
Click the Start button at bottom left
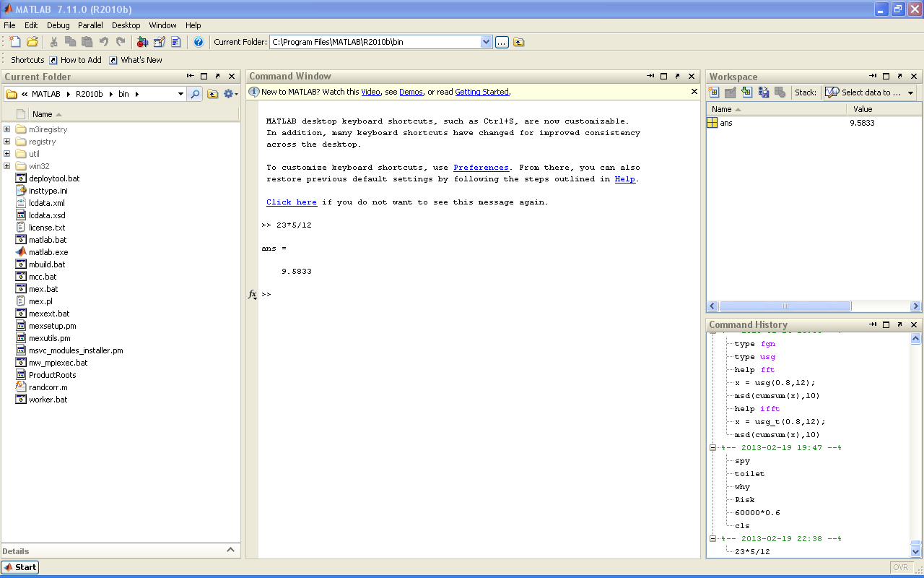click(20, 567)
